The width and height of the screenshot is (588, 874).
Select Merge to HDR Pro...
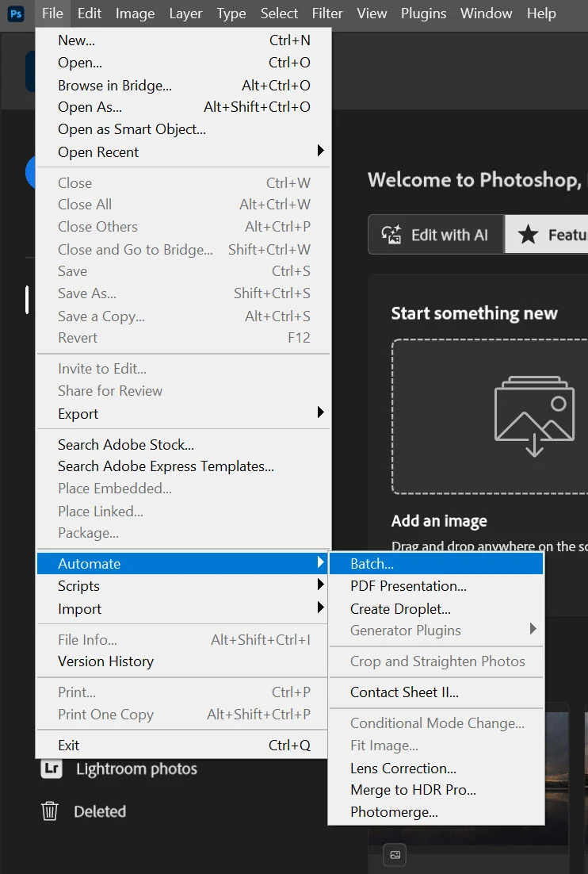click(x=437, y=790)
